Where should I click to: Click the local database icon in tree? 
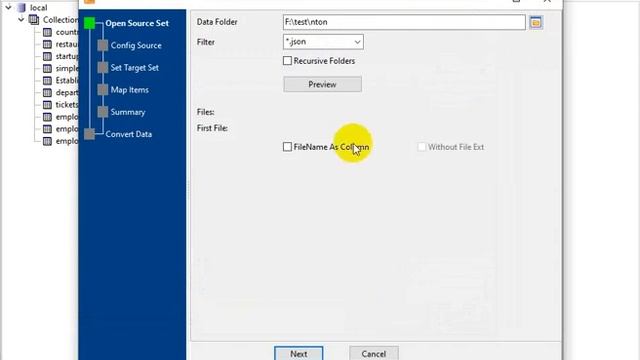(x=22, y=7)
